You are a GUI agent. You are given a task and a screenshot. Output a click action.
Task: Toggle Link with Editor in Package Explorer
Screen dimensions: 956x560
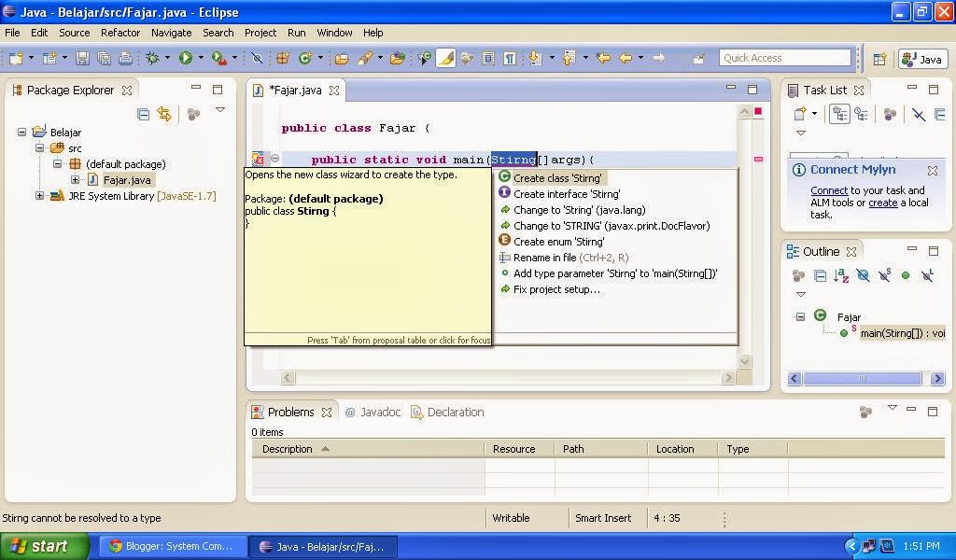pyautogui.click(x=164, y=114)
